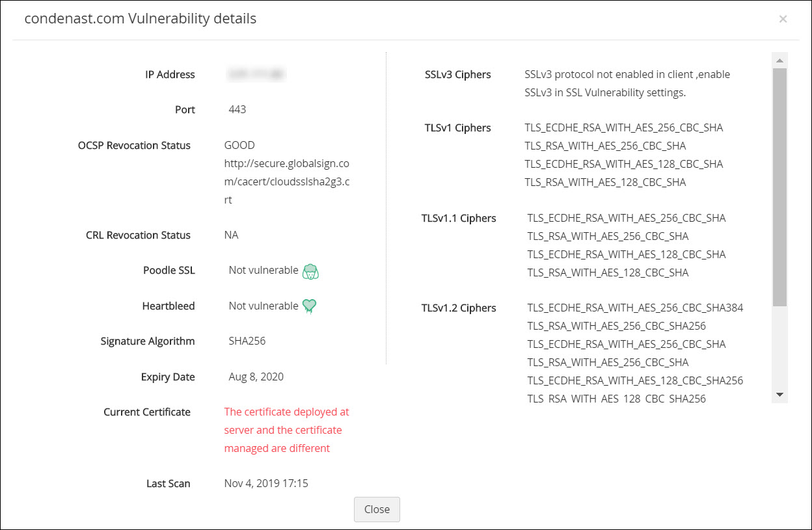Click the scrollbar down arrow

point(779,395)
